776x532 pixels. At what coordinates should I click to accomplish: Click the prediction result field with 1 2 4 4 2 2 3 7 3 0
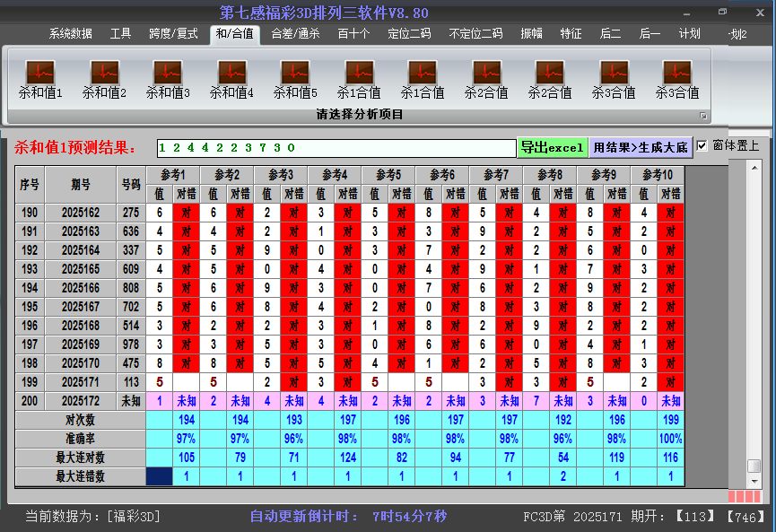[x=336, y=148]
